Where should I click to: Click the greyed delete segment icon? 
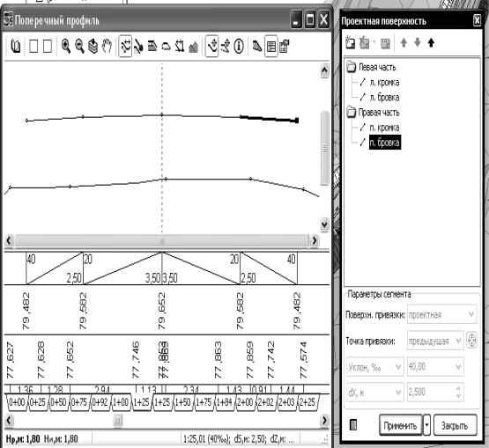click(x=364, y=42)
